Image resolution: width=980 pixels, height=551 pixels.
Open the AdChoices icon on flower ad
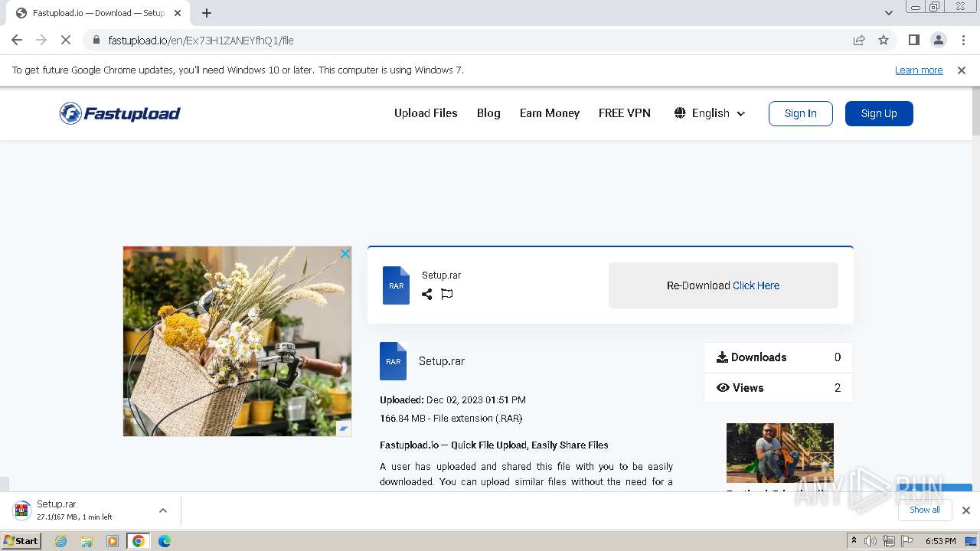coord(345,429)
